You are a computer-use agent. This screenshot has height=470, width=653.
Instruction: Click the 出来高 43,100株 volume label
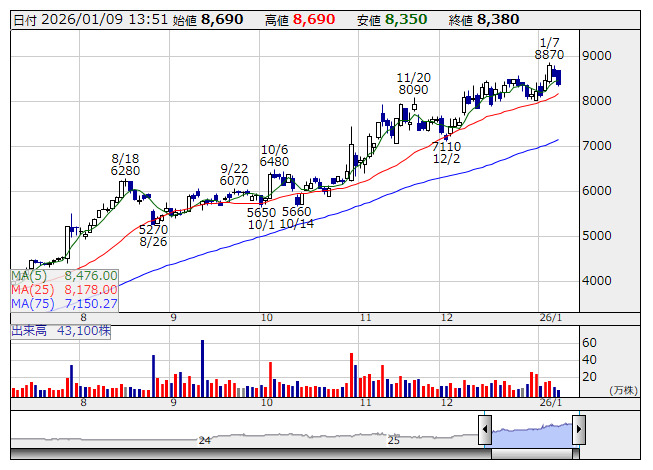coord(61,331)
